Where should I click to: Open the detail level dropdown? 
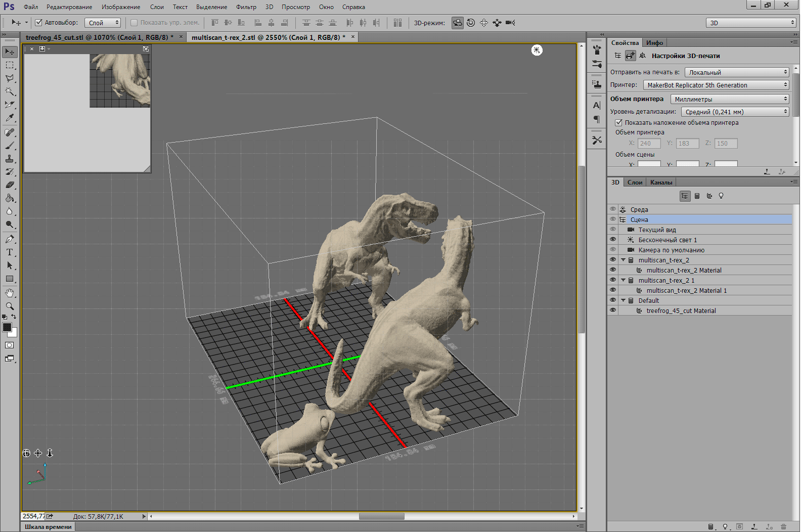click(x=735, y=112)
